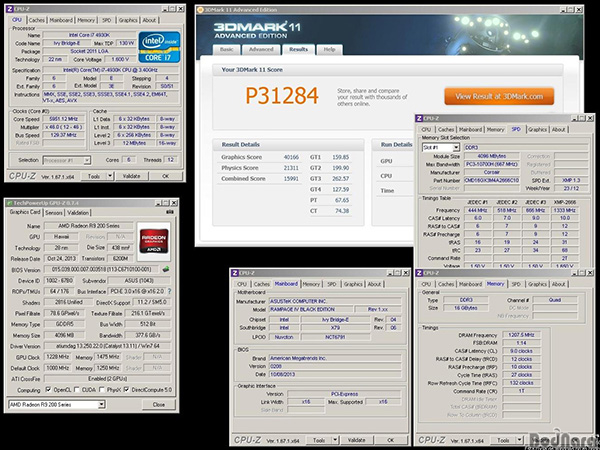Click the Intel Core i7 logo badge
600x450 pixels.
coord(159,47)
